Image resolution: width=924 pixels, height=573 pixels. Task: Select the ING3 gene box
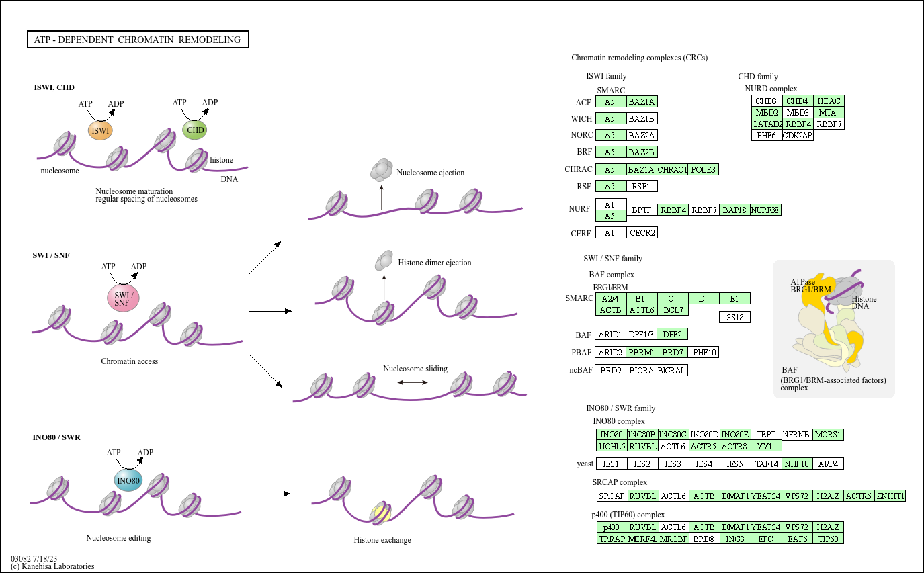734,539
